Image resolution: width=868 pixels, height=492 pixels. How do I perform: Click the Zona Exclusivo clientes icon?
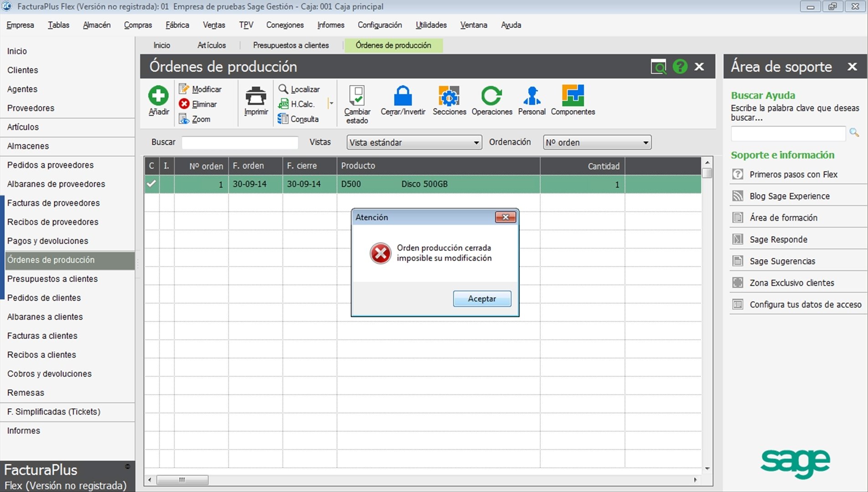tap(738, 282)
